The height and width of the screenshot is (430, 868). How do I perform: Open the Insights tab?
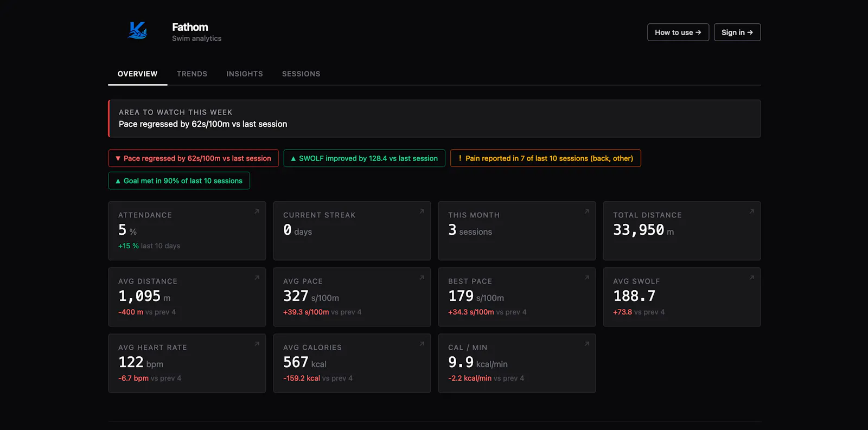[x=245, y=74]
